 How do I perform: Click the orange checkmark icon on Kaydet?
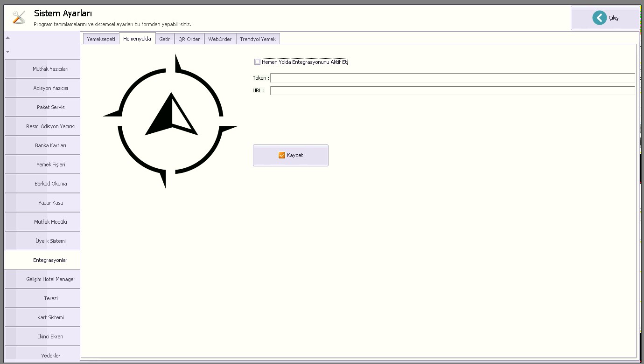pos(282,155)
